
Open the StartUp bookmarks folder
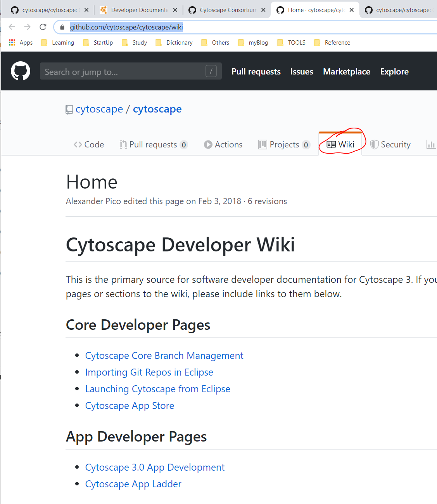point(98,42)
